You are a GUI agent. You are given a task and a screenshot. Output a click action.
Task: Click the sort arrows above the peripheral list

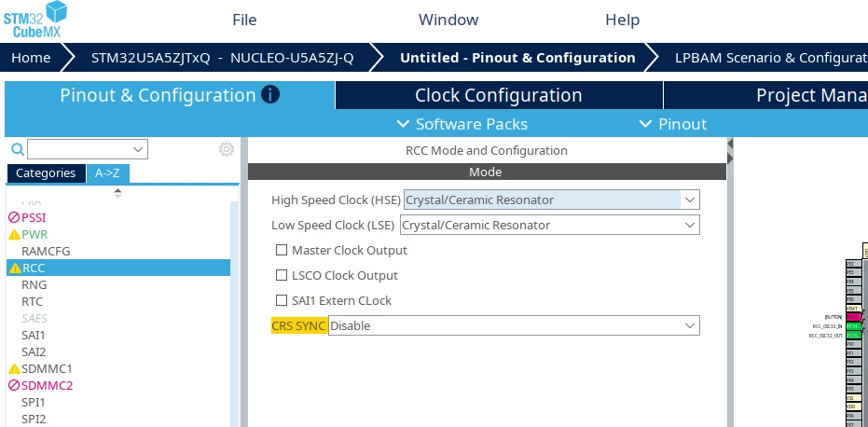pyautogui.click(x=117, y=193)
